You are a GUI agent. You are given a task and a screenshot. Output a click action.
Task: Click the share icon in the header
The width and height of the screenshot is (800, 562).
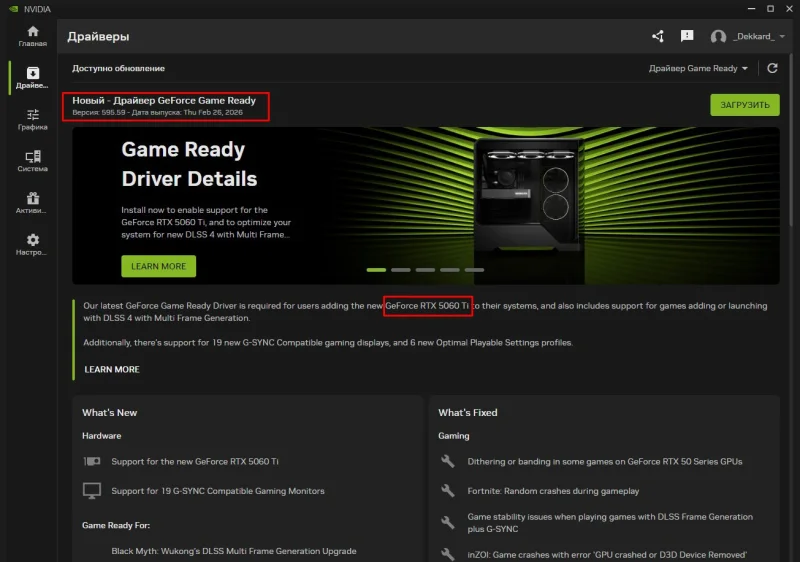[x=658, y=37]
